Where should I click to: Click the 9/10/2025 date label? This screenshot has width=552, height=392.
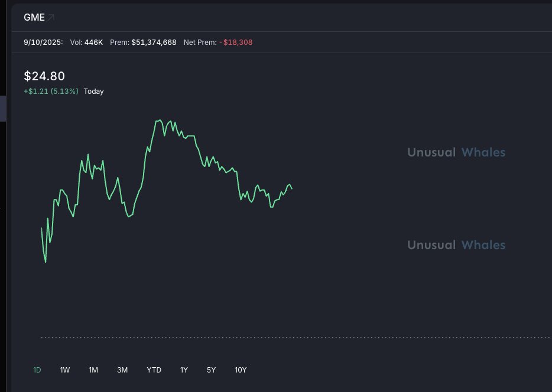coord(43,43)
